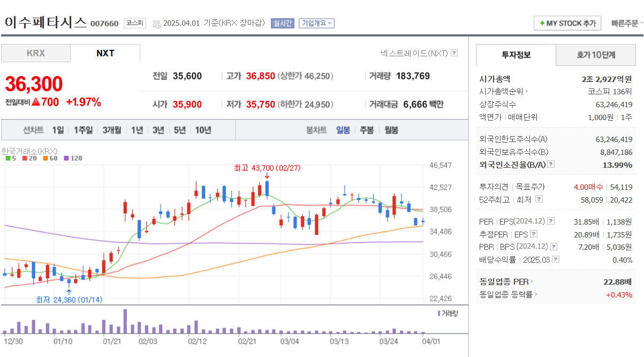The width and height of the screenshot is (644, 357).
Task: Select the 1년 line chart period
Action: click(x=137, y=130)
